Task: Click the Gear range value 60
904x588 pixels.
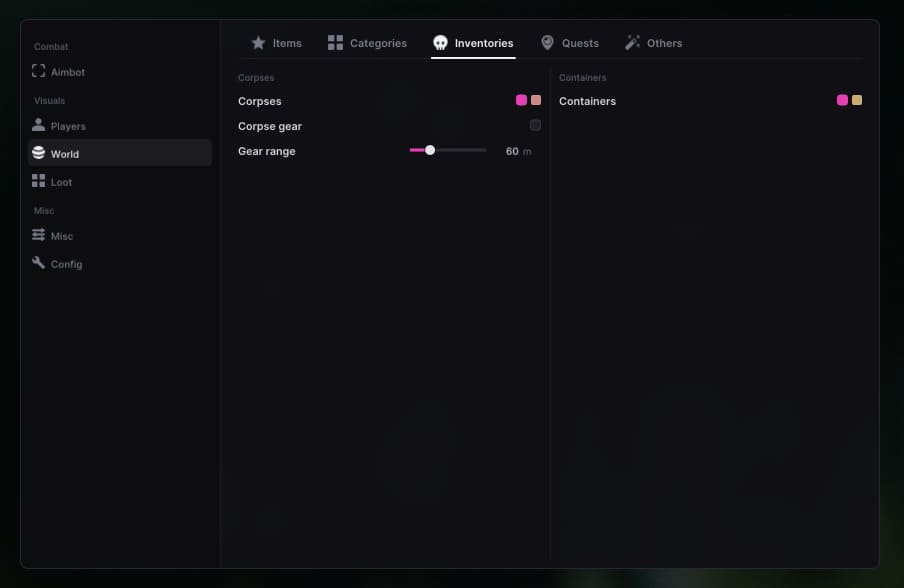Action: coord(512,152)
